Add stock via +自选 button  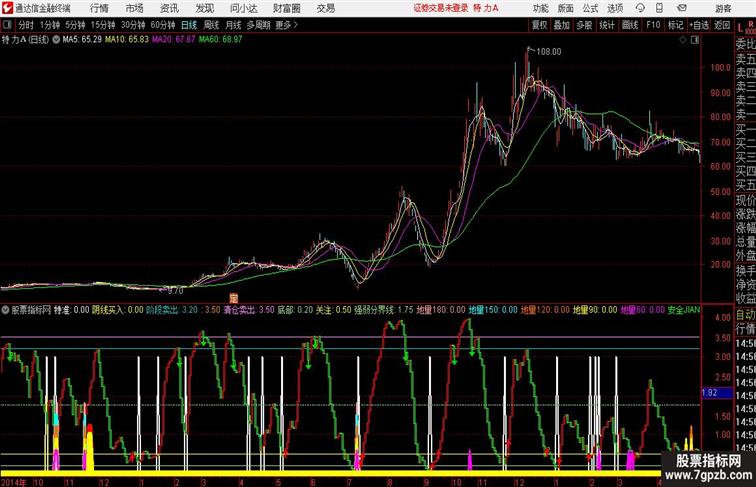pos(699,25)
